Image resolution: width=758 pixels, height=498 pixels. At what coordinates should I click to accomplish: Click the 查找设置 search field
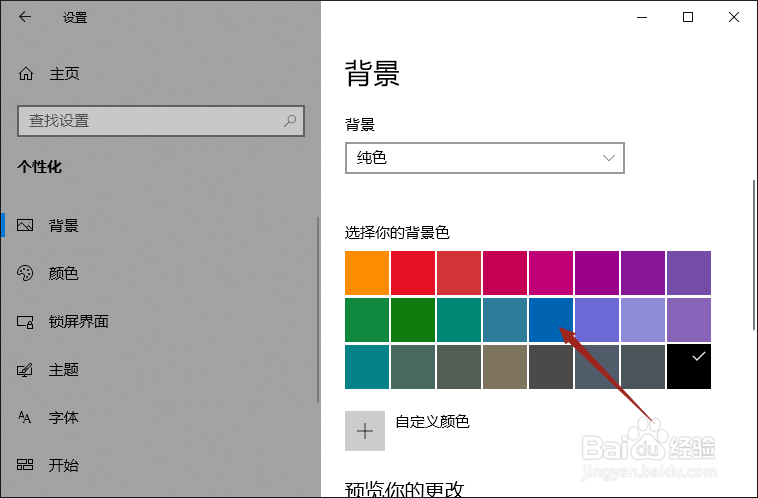150,121
